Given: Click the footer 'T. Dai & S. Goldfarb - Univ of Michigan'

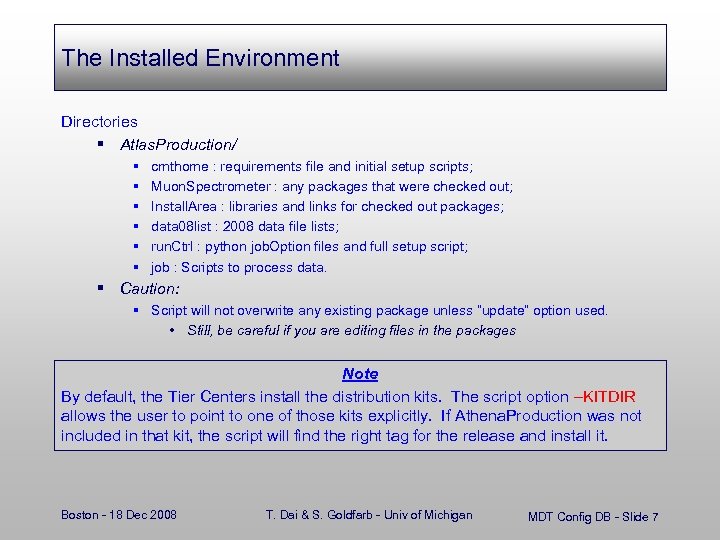Looking at the screenshot, I should [x=369, y=515].
